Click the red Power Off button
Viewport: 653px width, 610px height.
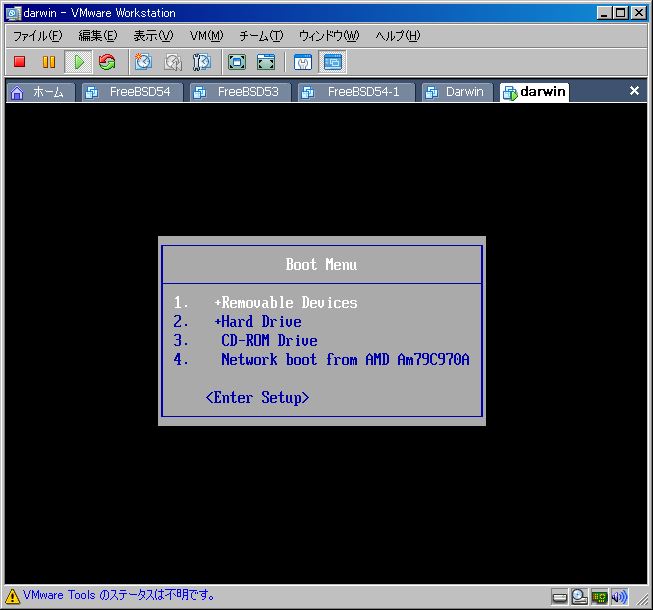tap(20, 62)
